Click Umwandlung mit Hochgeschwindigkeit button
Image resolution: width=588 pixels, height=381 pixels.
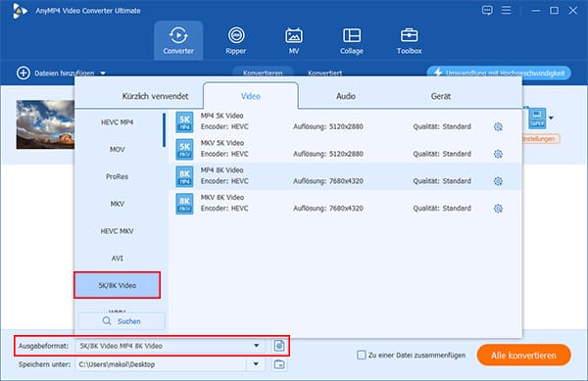(499, 72)
